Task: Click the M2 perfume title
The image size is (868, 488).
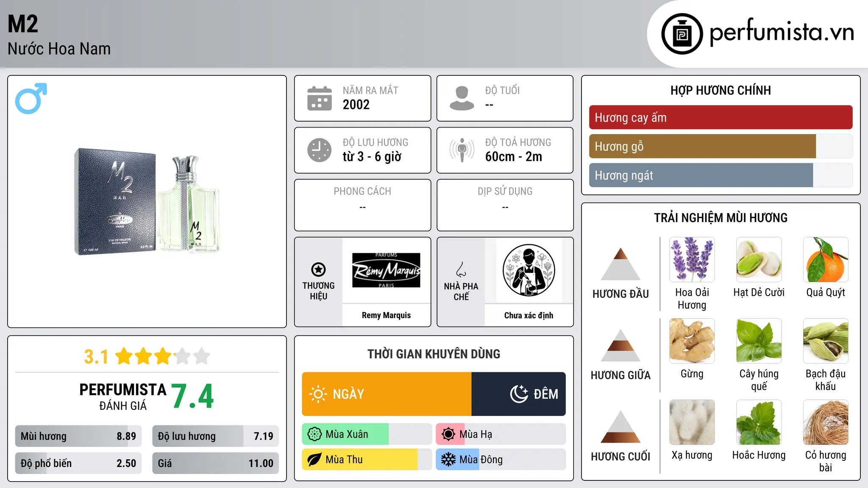Action: coord(23,24)
